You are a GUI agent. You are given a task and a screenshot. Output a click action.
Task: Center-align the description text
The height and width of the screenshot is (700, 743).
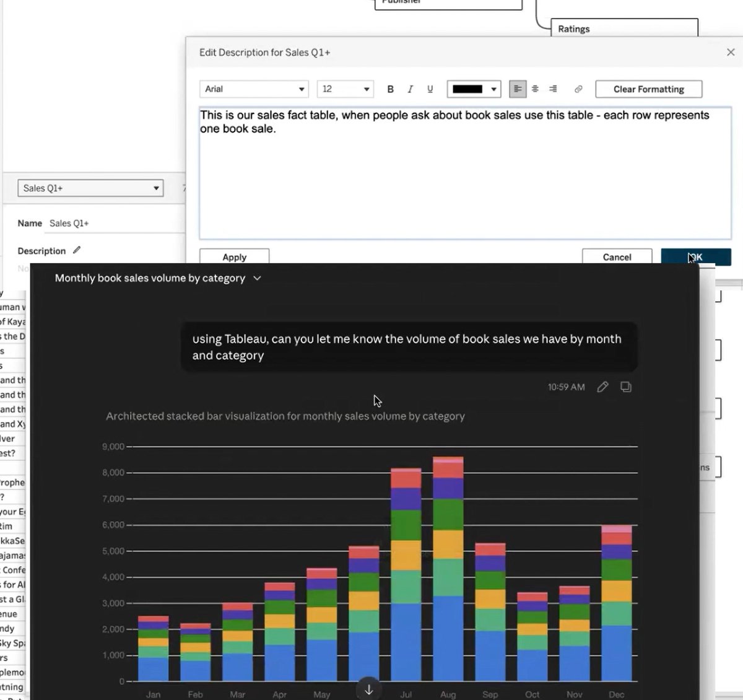coord(536,89)
